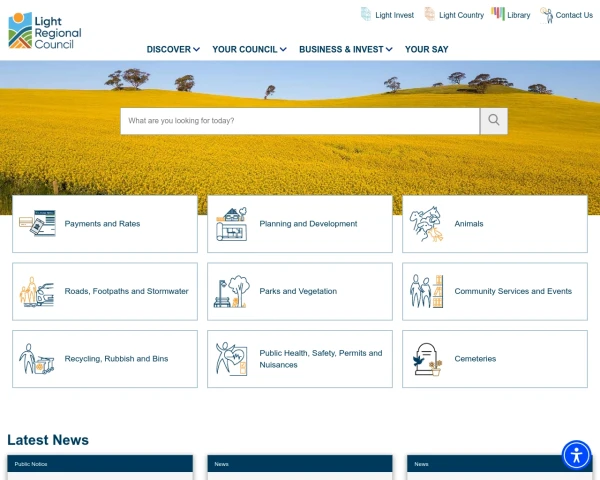Select the Animals tile icon
Screen dimensions: 600x480
(x=426, y=224)
